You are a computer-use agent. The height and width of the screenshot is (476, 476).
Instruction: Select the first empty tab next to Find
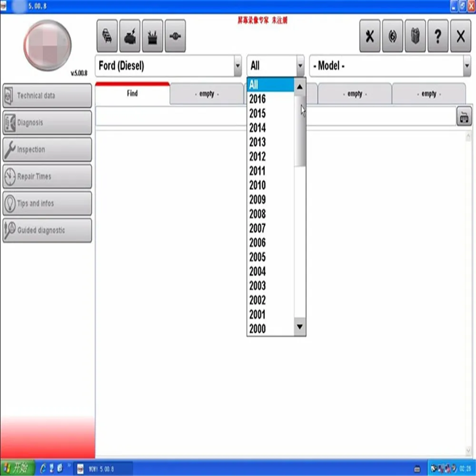point(207,94)
